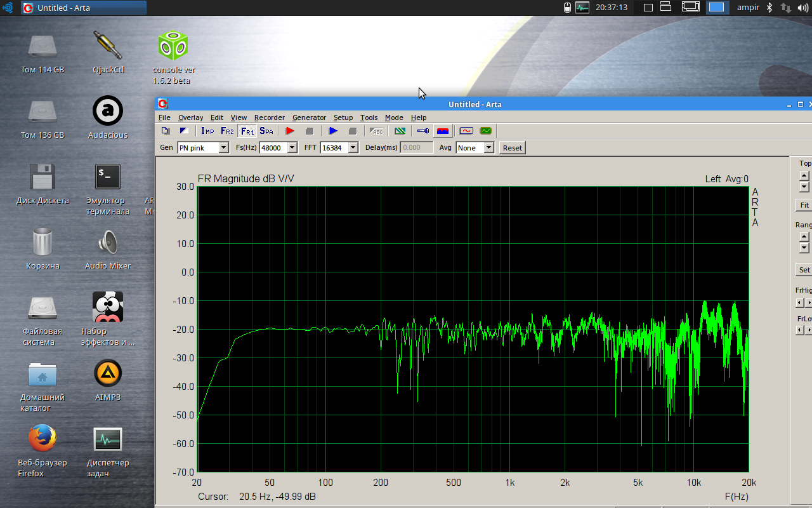This screenshot has height=508, width=812.
Task: Click the Fit button
Action: coord(804,205)
